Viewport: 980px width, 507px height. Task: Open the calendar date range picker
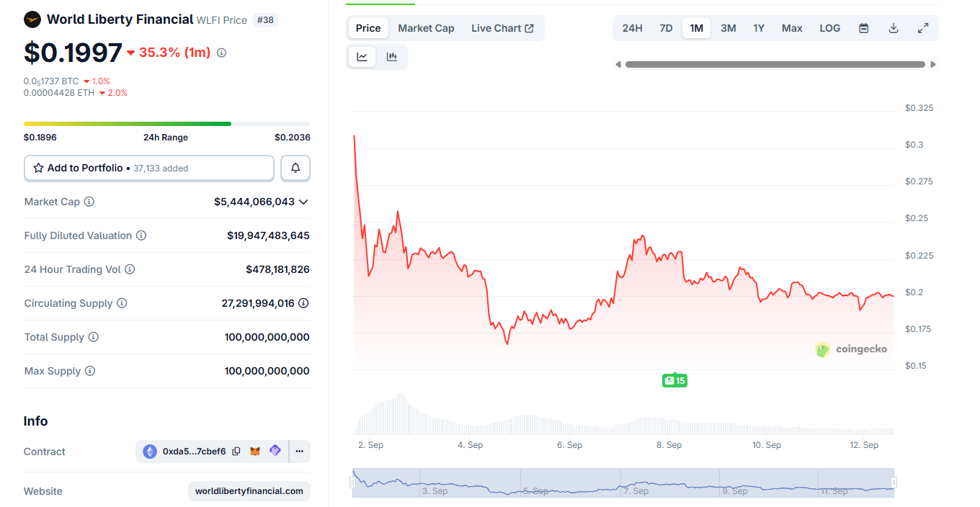tap(864, 28)
